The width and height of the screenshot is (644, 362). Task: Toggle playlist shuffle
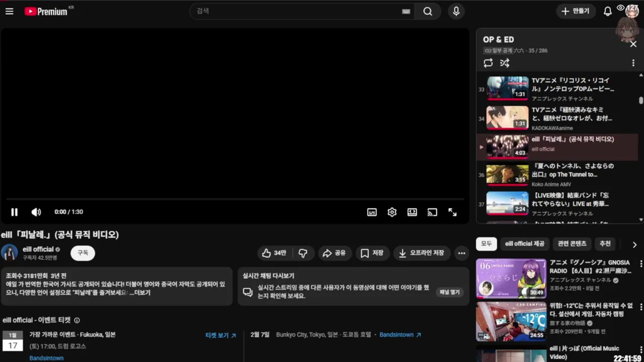[505, 63]
